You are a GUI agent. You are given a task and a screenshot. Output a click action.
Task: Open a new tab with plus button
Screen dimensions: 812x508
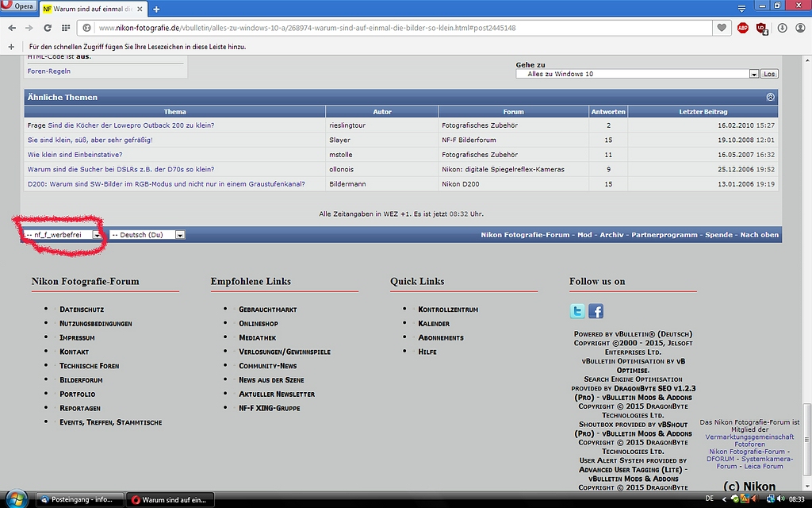pyautogui.click(x=156, y=9)
